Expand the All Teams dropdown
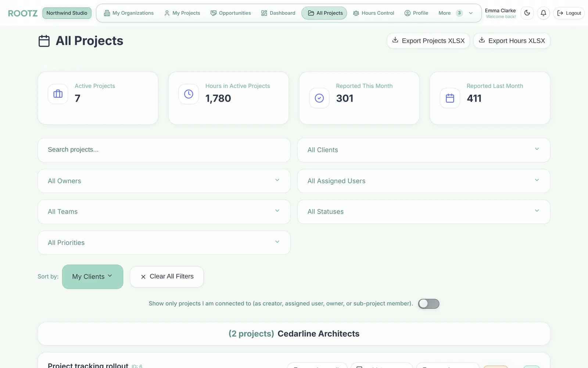 pyautogui.click(x=164, y=212)
